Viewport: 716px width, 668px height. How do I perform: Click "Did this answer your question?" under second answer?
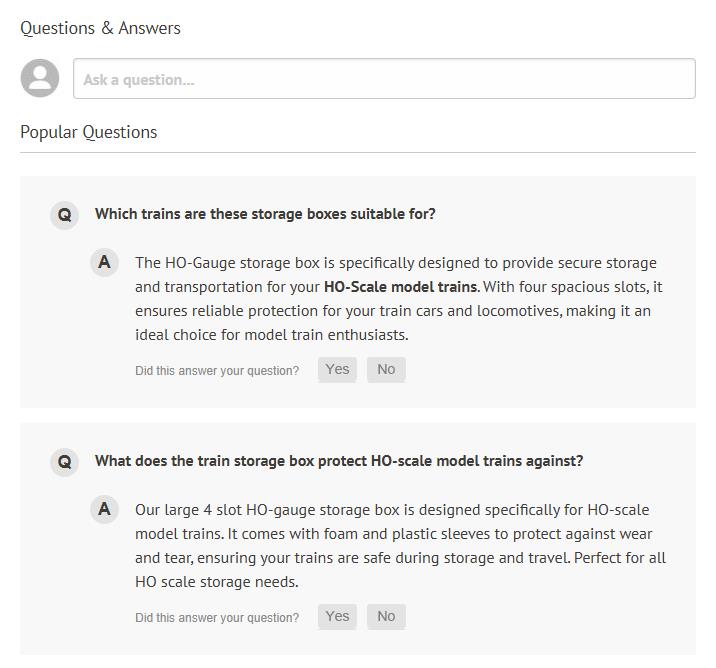pyautogui.click(x=217, y=618)
